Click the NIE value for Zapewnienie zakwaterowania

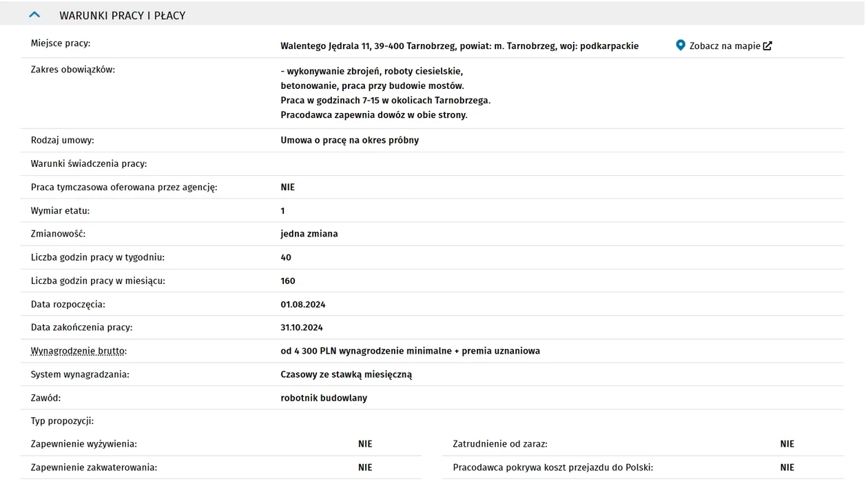click(365, 467)
